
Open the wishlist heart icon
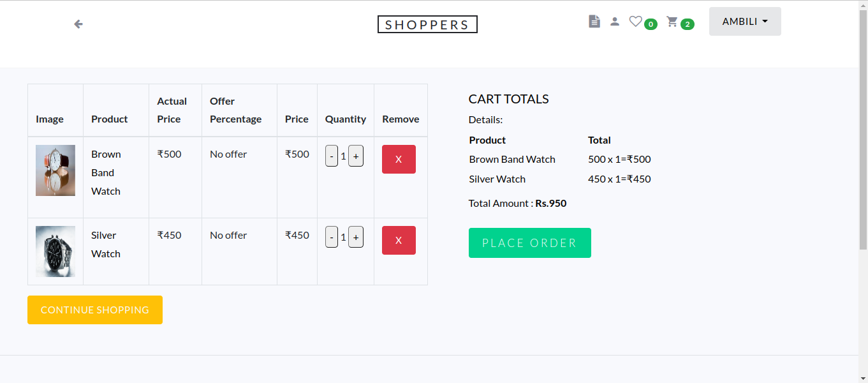[635, 21]
